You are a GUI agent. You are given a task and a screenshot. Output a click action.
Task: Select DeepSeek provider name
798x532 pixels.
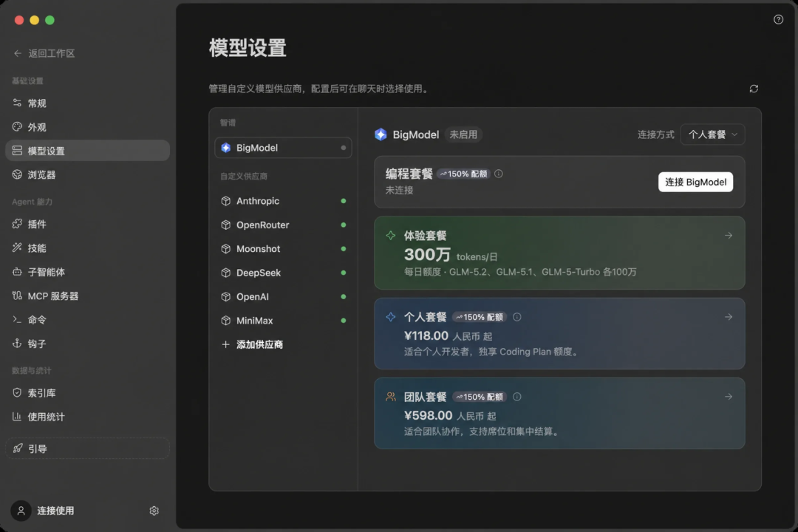click(259, 273)
